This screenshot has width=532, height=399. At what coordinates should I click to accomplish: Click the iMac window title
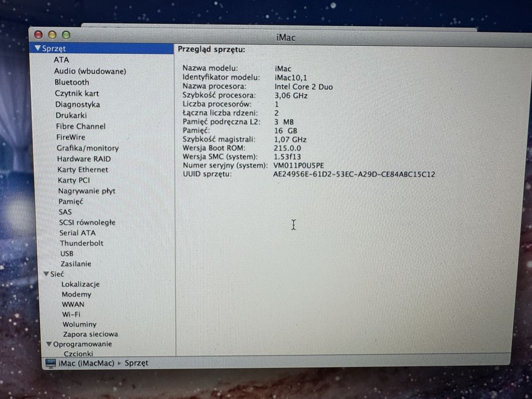point(286,37)
